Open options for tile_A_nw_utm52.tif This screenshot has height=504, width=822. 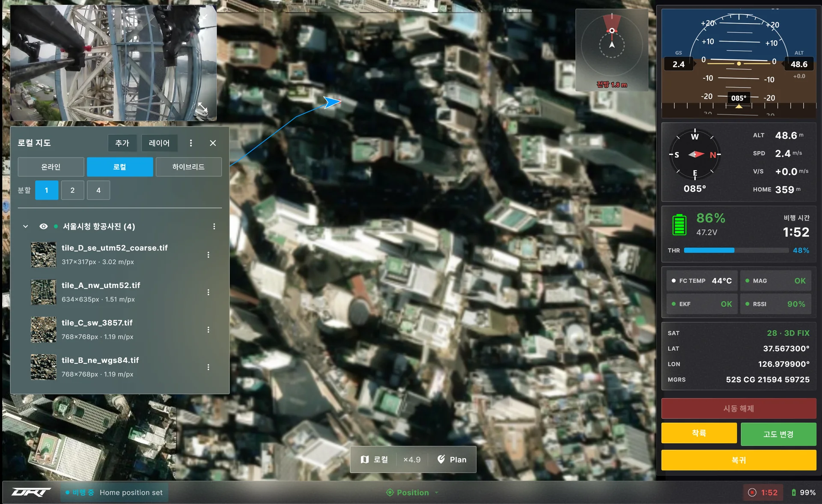(208, 292)
